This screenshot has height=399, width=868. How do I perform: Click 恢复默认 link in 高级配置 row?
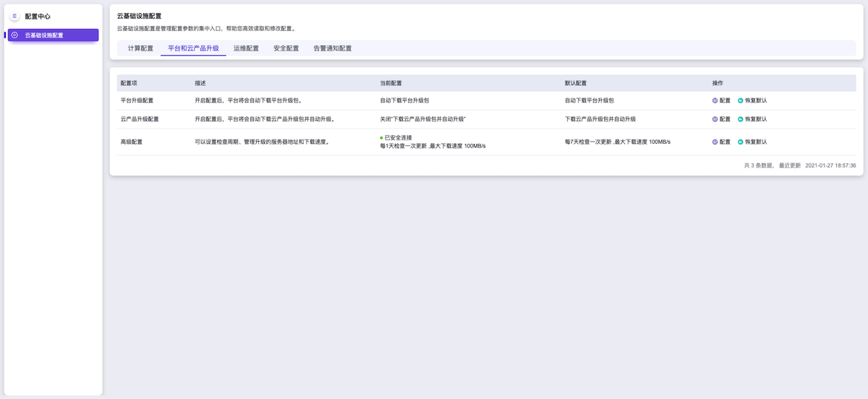click(x=756, y=142)
